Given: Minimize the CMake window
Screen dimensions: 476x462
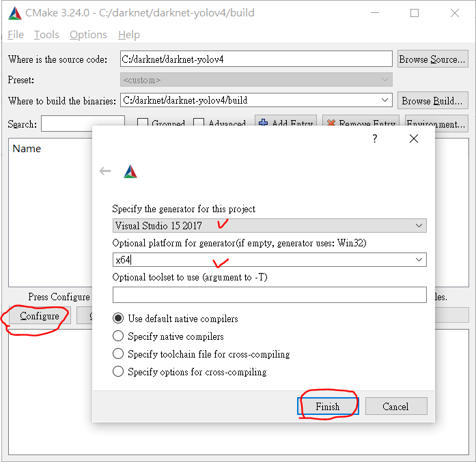Looking at the screenshot, I should 375,13.
